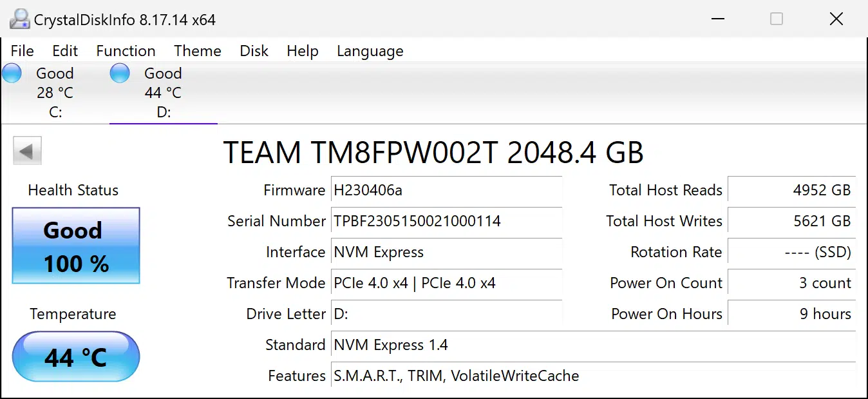
Task: Click the previous disk arrow button
Action: pyautogui.click(x=27, y=151)
